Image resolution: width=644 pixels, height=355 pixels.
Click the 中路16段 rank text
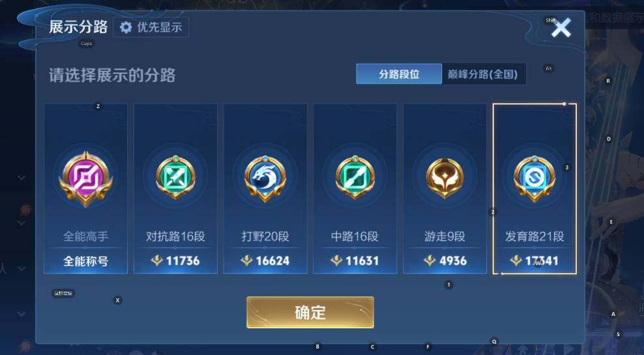(355, 236)
